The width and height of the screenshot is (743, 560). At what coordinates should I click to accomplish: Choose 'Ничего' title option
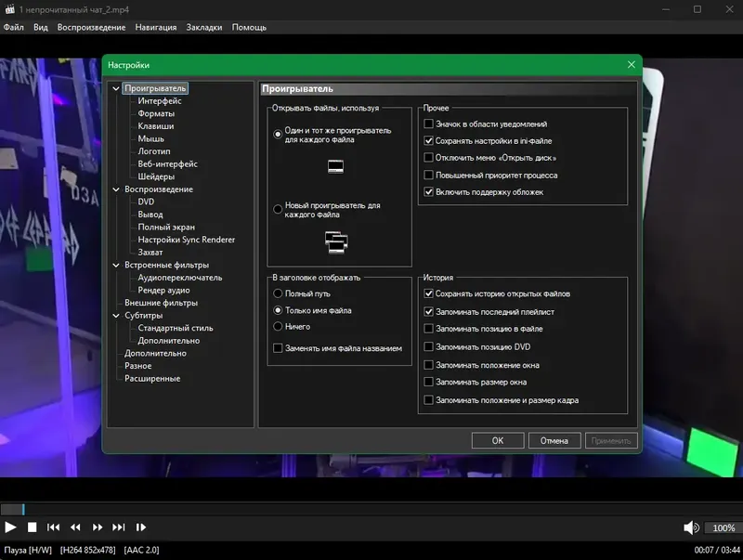point(278,326)
